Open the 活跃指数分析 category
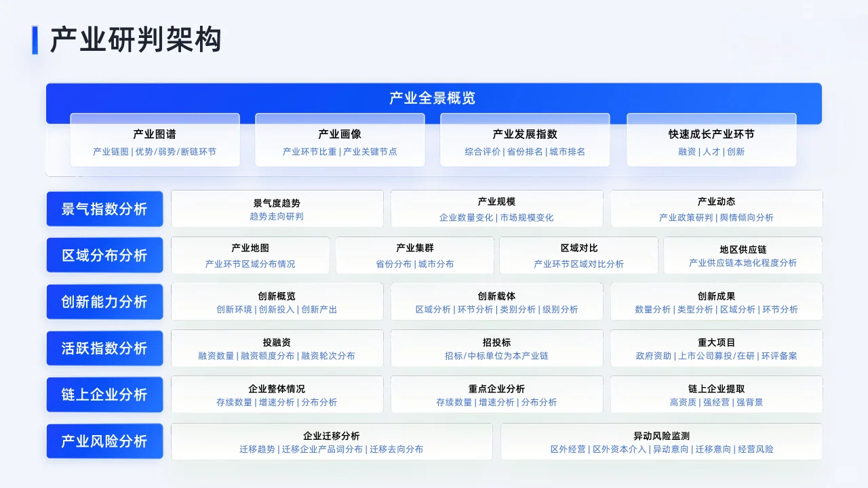The width and height of the screenshot is (868, 488). pyautogui.click(x=104, y=348)
